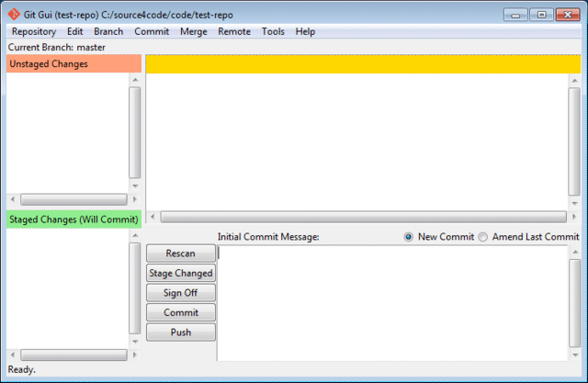
Task: Open the Merge menu
Action: [x=194, y=31]
